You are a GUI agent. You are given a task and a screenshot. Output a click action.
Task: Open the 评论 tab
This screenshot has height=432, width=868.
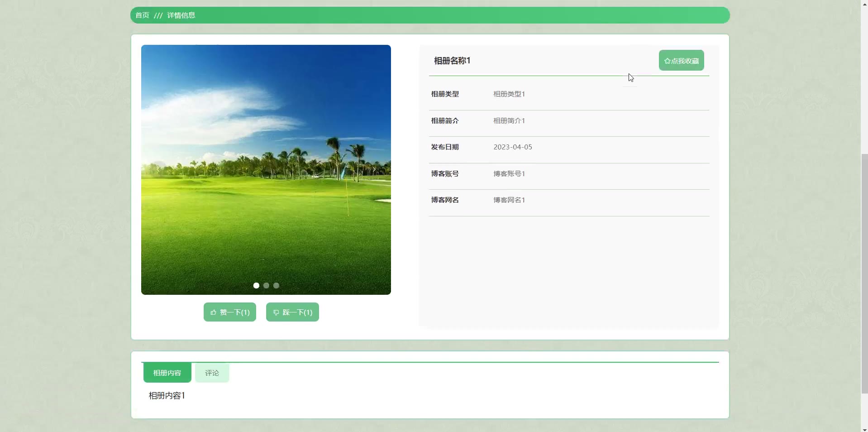click(212, 373)
